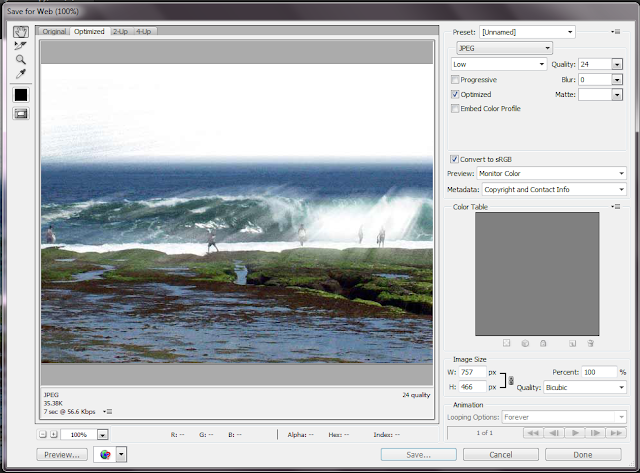Click the zoom in plus button
Viewport: 640px width, 473px height.
tap(53, 434)
